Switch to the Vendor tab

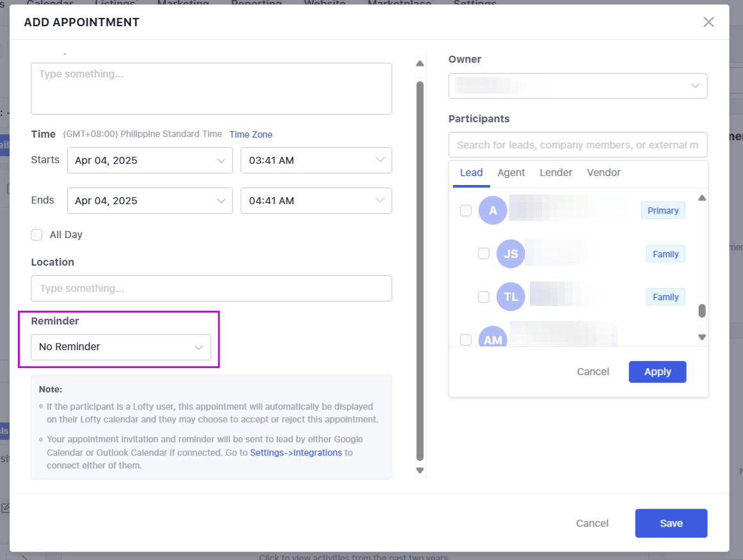click(603, 173)
